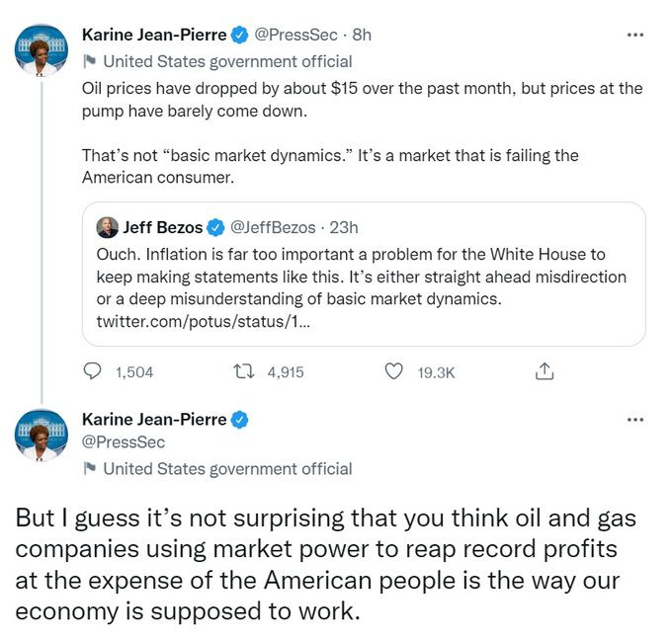The height and width of the screenshot is (639, 672).
Task: Open profile picture on second tweet
Action: (41, 435)
